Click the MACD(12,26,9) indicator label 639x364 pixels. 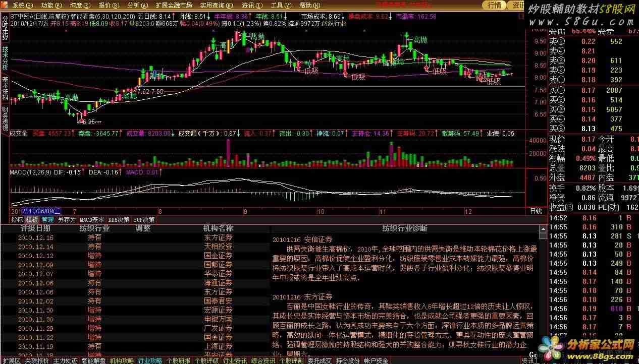pyautogui.click(x=31, y=172)
